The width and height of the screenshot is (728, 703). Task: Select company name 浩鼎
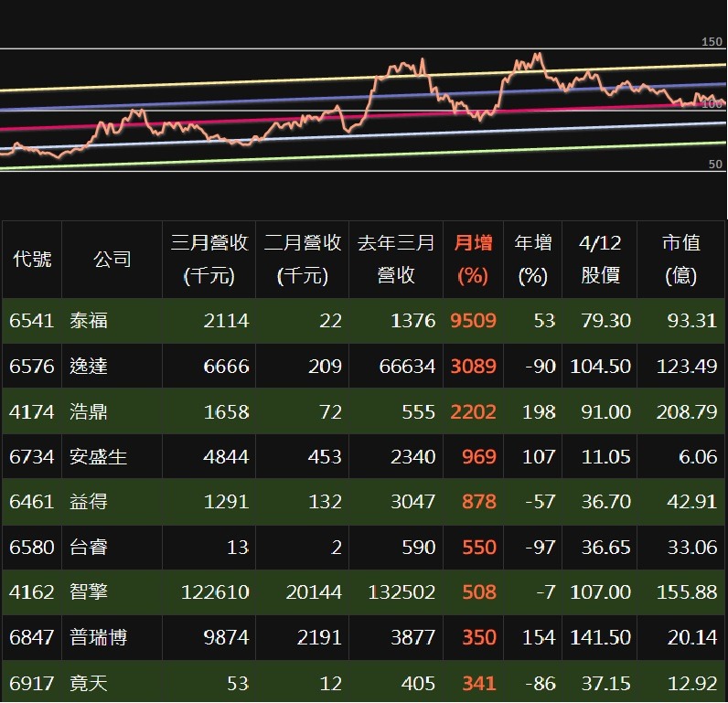coord(89,412)
